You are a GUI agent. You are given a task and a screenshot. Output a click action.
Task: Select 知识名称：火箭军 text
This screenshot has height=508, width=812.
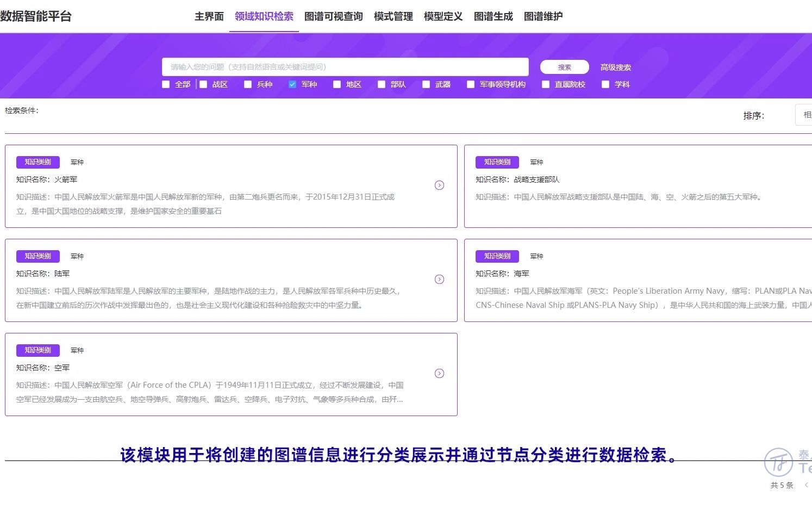click(47, 179)
